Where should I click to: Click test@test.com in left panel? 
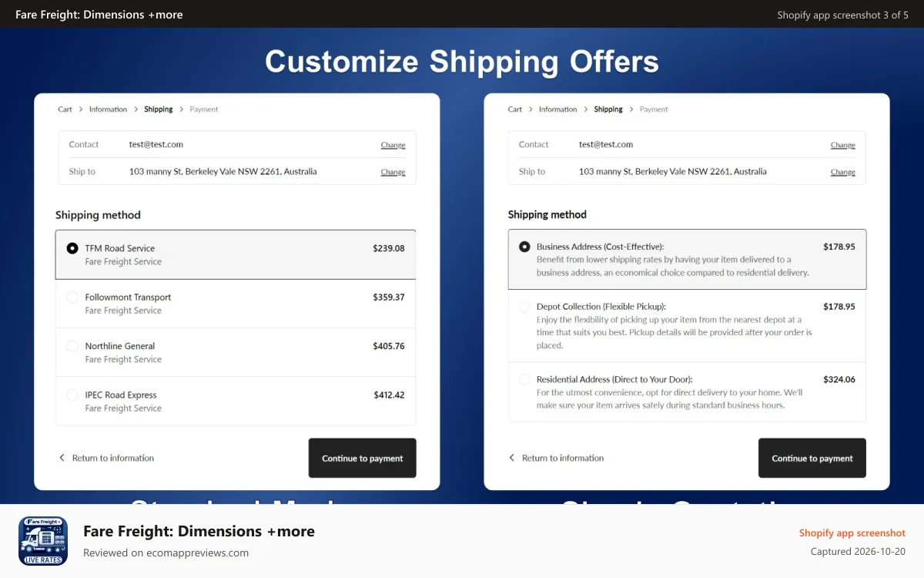pos(156,144)
